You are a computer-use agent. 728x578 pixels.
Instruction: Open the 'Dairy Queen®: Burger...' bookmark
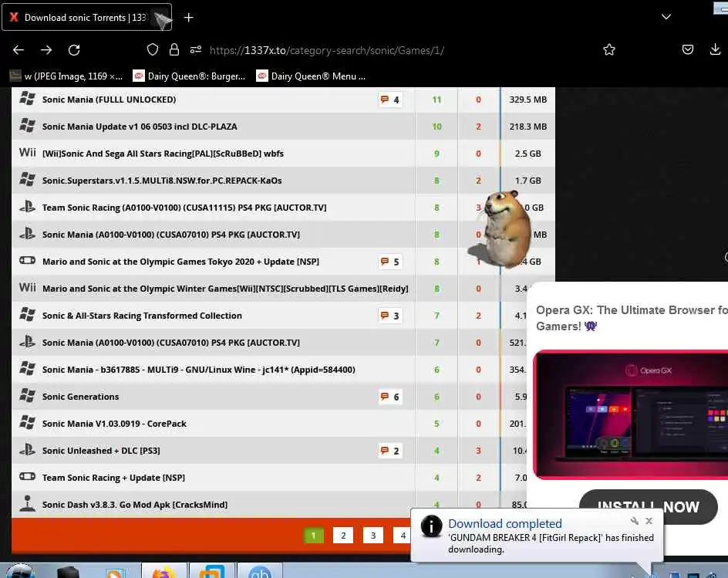[x=189, y=76]
